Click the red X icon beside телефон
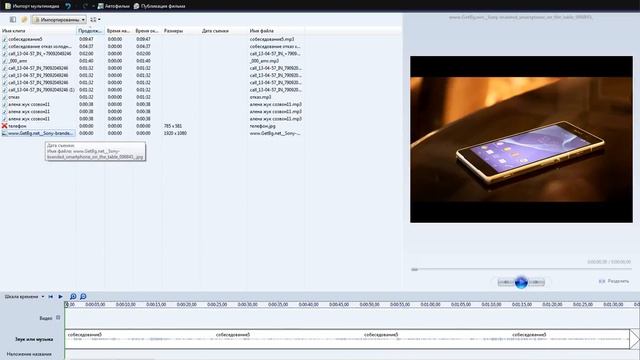This screenshot has height=360, width=640. pyautogui.click(x=4, y=126)
